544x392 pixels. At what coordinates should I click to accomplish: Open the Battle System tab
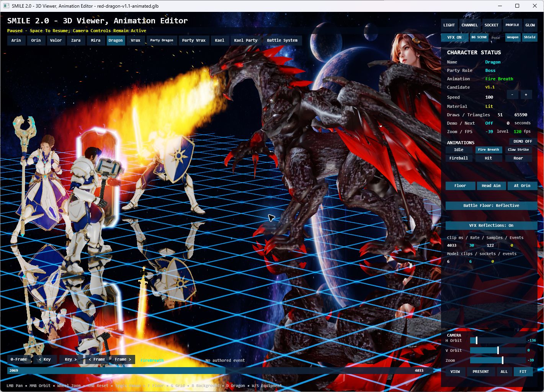282,40
